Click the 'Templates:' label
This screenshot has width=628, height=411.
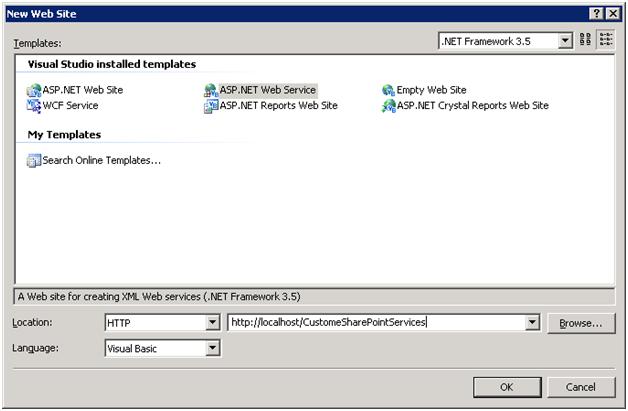coord(38,43)
